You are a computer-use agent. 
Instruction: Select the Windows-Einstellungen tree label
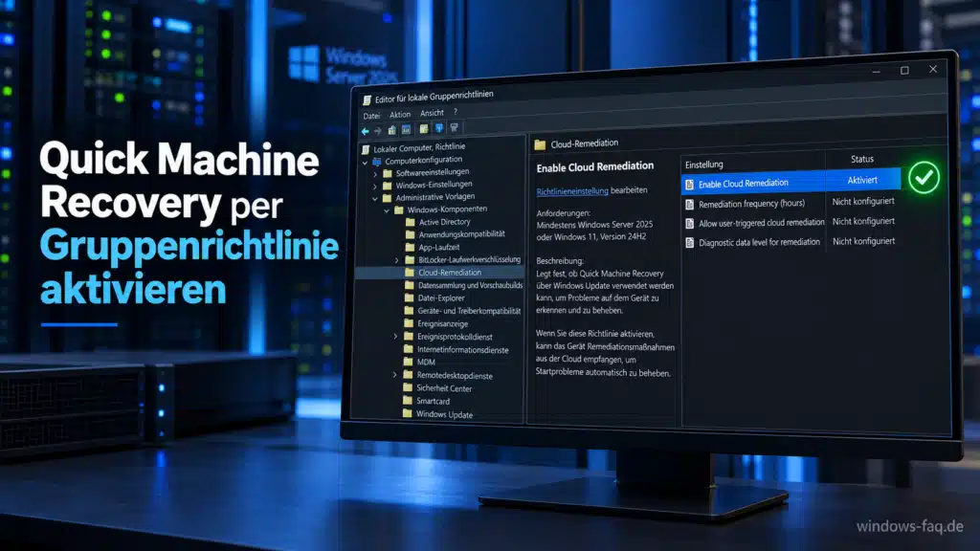[434, 185]
